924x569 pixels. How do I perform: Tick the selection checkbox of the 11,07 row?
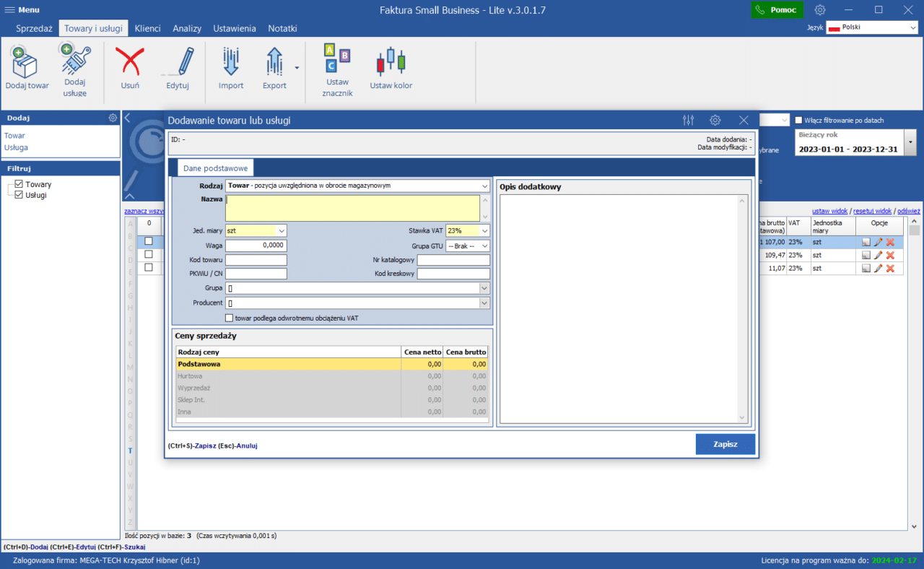[149, 267]
